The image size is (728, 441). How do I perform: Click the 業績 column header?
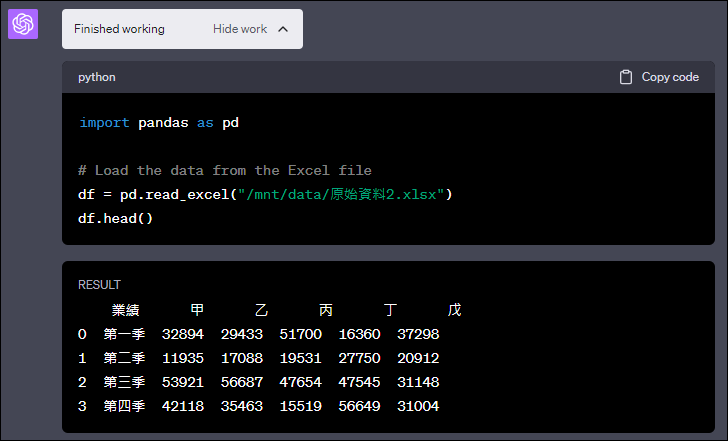(x=125, y=310)
